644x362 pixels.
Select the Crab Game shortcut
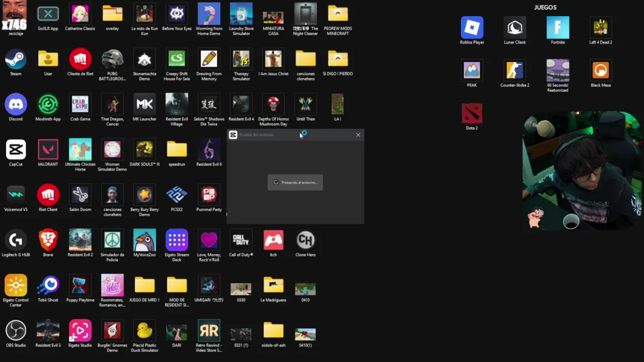[x=80, y=105]
